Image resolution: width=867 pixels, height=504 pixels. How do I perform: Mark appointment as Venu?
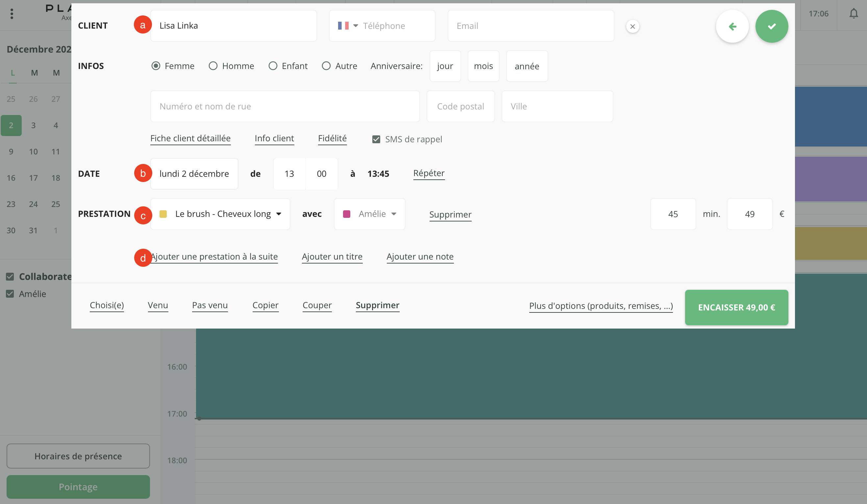click(158, 305)
